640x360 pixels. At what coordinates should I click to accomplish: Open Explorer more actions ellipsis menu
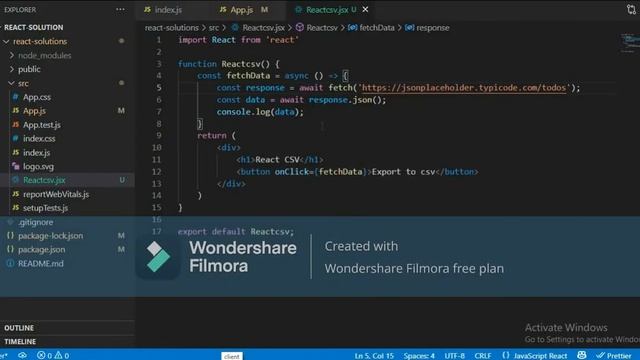pyautogui.click(x=120, y=9)
